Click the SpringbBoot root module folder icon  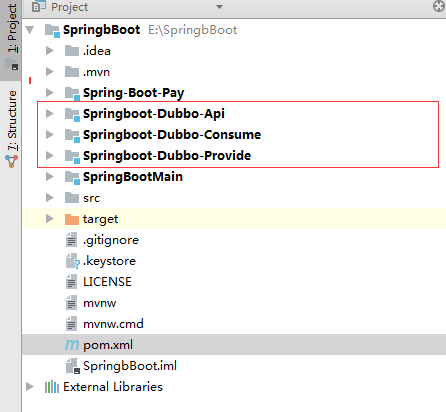pyautogui.click(x=52, y=30)
